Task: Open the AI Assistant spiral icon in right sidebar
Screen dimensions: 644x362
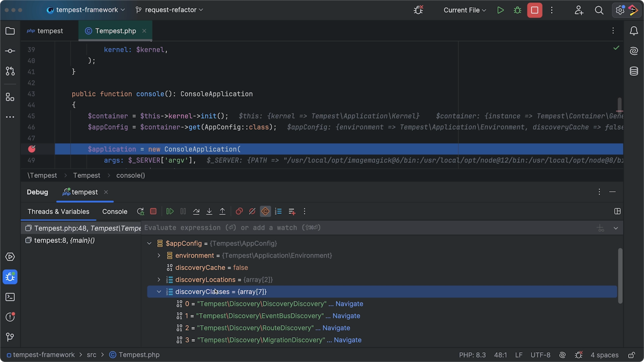Action: pos(634,51)
